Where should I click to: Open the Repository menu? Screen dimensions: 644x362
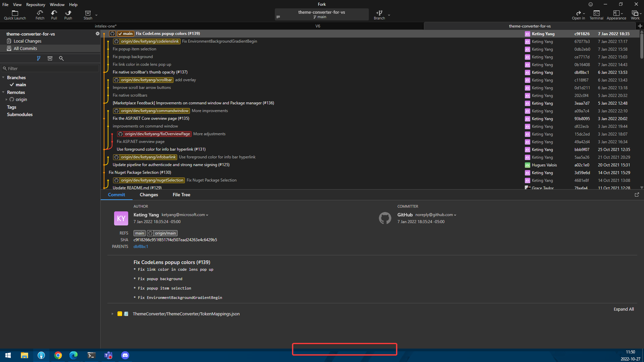[36, 4]
